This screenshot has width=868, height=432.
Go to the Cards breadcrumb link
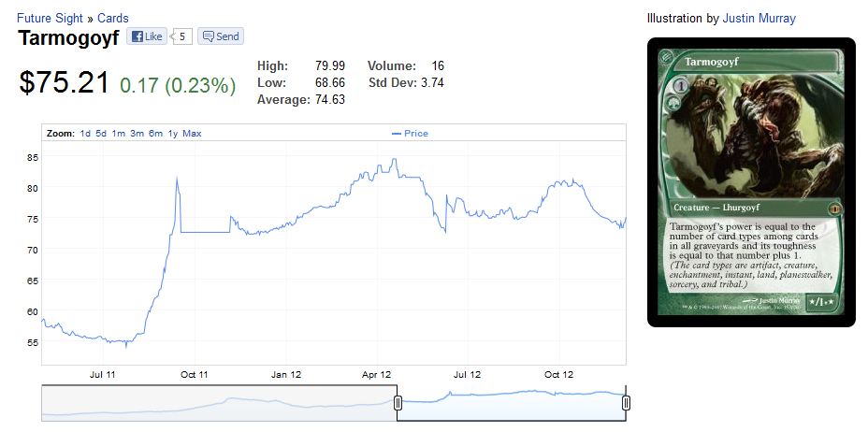(113, 18)
